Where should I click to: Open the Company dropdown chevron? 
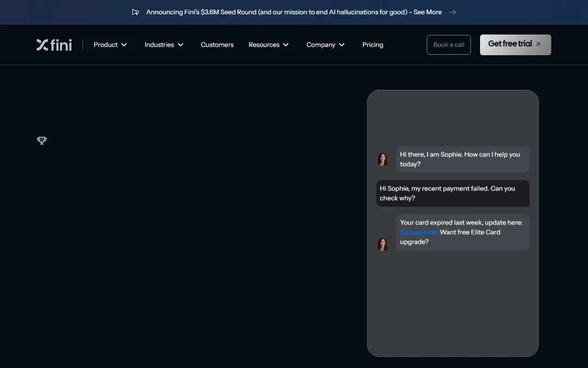(342, 45)
